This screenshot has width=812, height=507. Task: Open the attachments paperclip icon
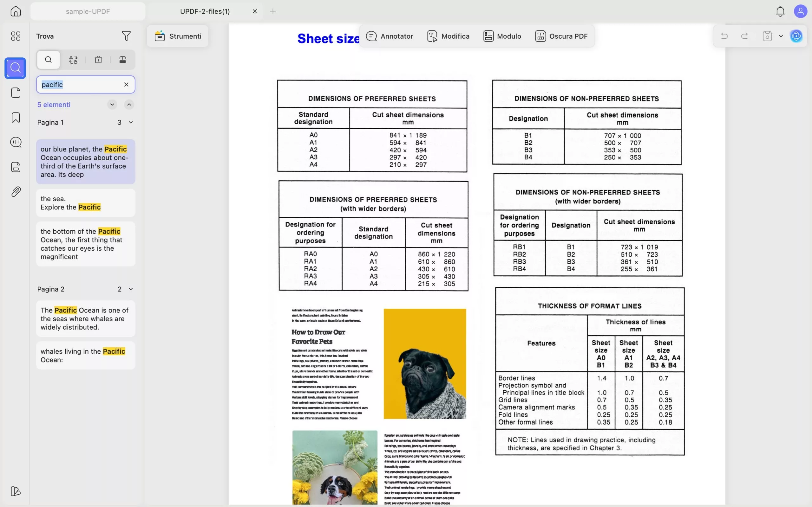pyautogui.click(x=16, y=191)
